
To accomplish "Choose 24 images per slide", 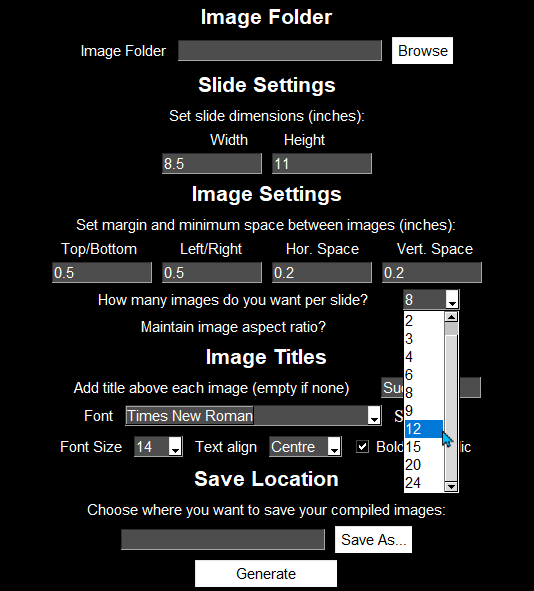I will tap(424, 483).
